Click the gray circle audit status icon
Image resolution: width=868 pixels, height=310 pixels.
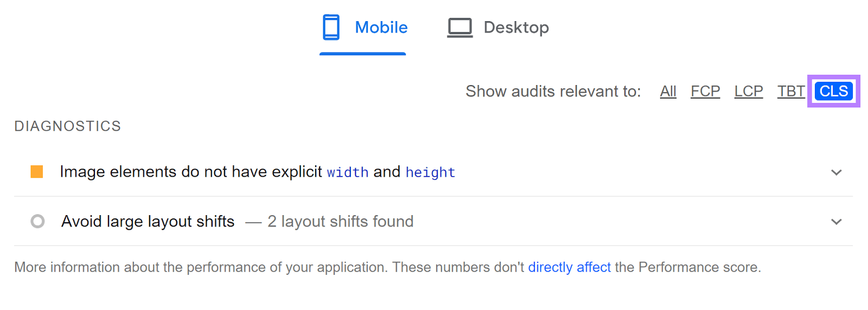tap(37, 221)
